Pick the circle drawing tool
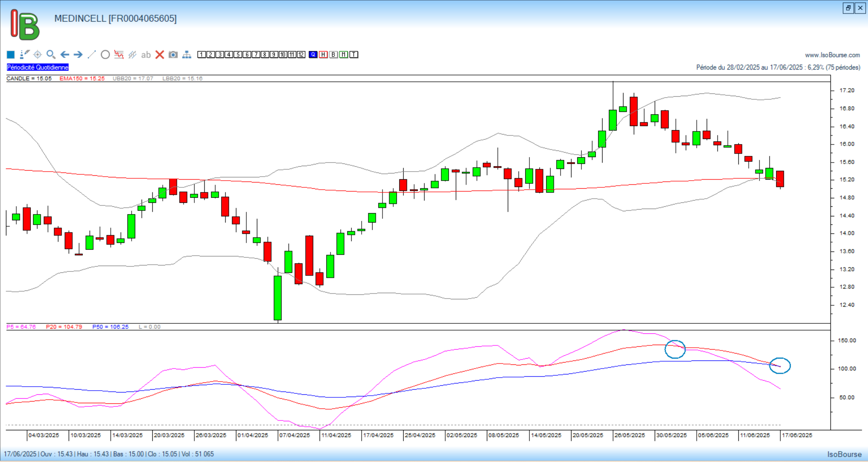This screenshot has width=868, height=462. 105,55
